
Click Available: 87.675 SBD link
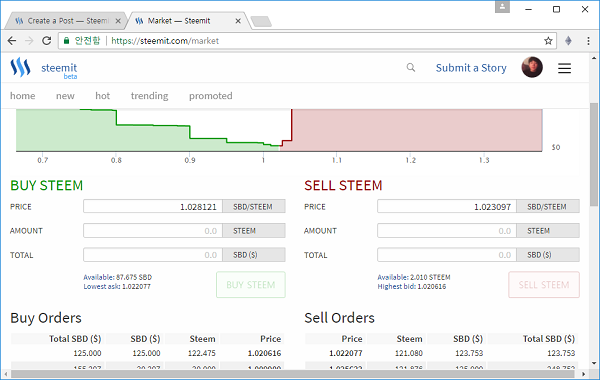[117, 277]
